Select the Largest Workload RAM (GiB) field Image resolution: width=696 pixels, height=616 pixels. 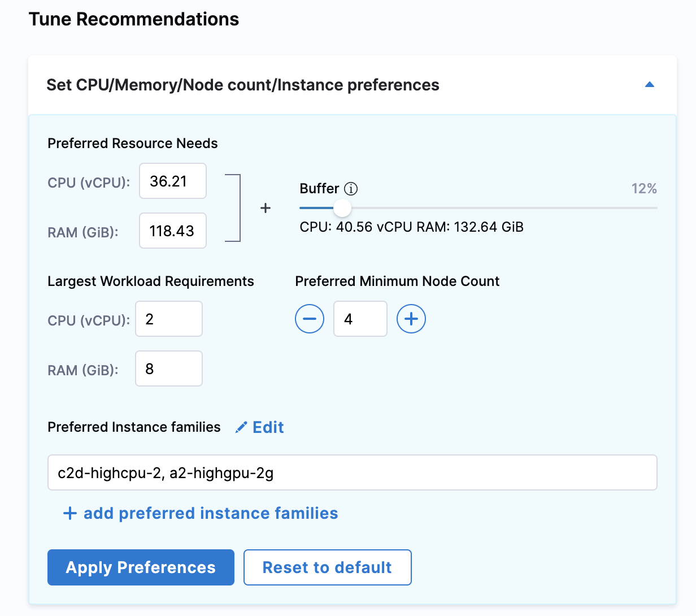pos(169,368)
